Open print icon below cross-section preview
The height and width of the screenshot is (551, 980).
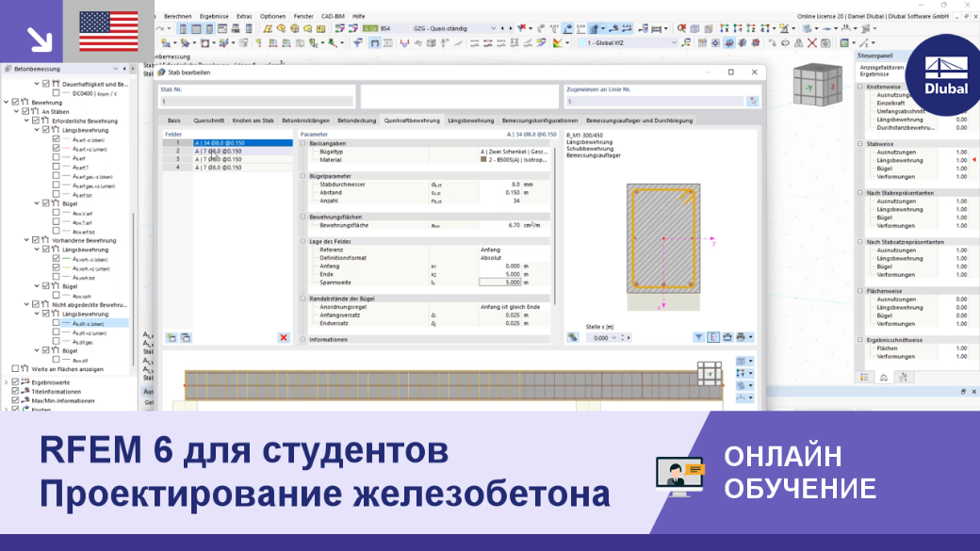[x=741, y=337]
